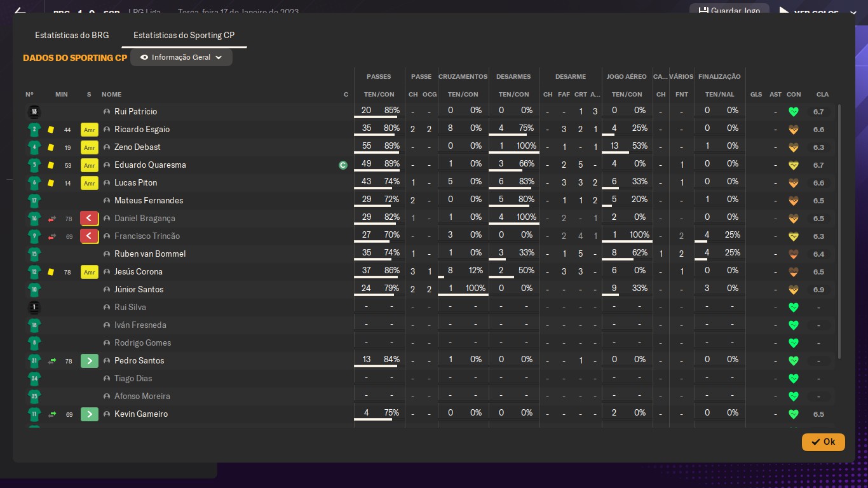This screenshot has height=488, width=868.
Task: Click Kevin Gameiro's green substituted-on arrow
Action: point(89,414)
